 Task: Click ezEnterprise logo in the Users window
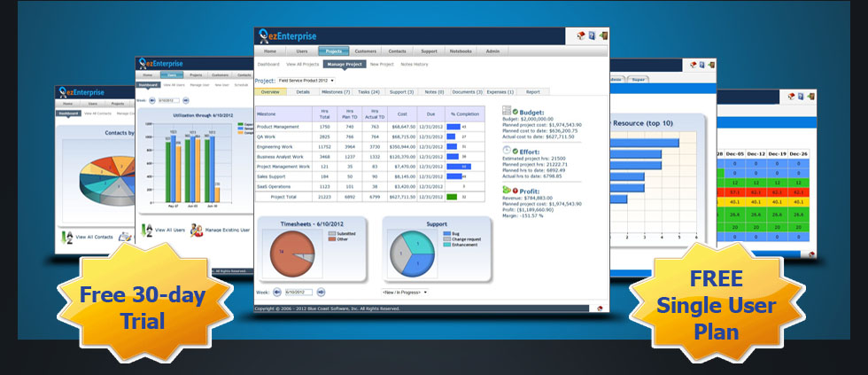coord(160,64)
